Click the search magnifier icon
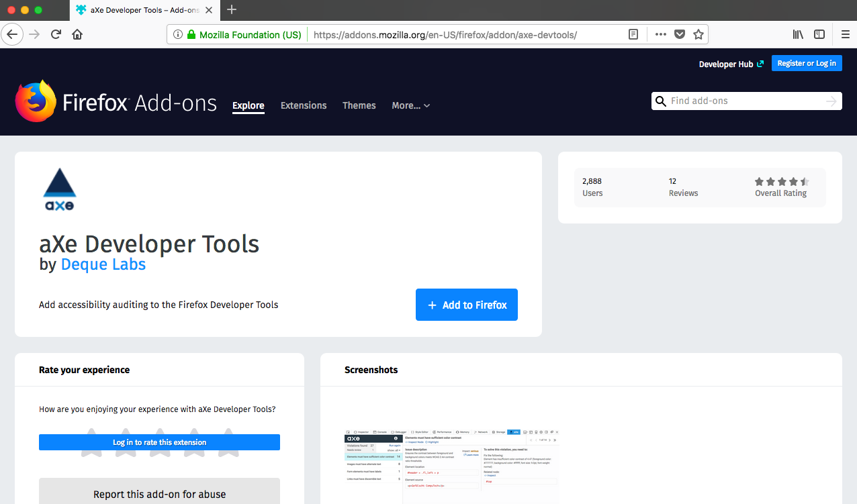The height and width of the screenshot is (504, 857). pos(661,101)
